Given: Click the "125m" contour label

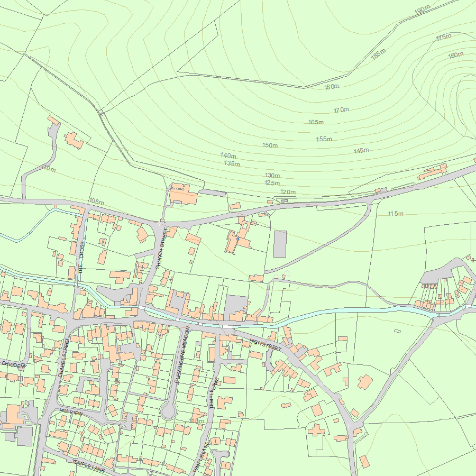Looking at the screenshot, I should click(x=272, y=183).
